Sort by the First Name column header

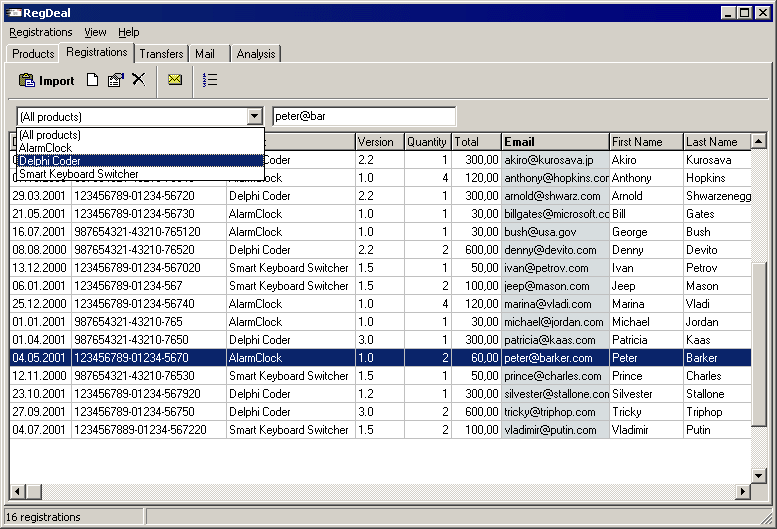[x=646, y=142]
